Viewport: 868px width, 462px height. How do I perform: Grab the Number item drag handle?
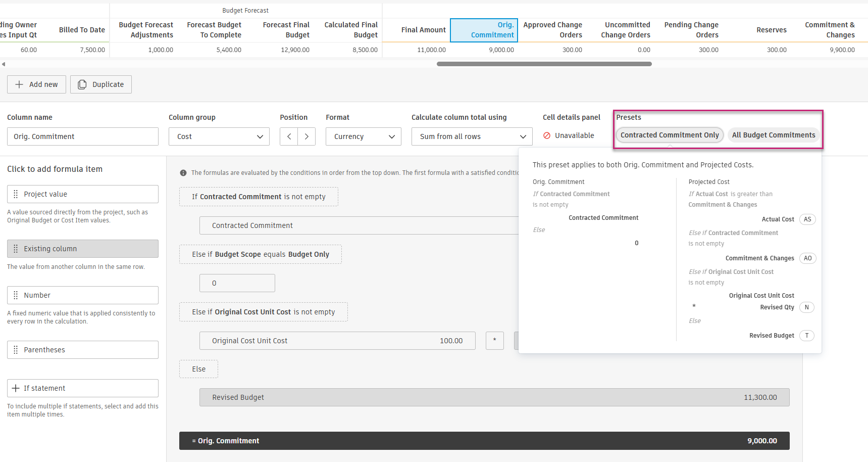click(16, 295)
